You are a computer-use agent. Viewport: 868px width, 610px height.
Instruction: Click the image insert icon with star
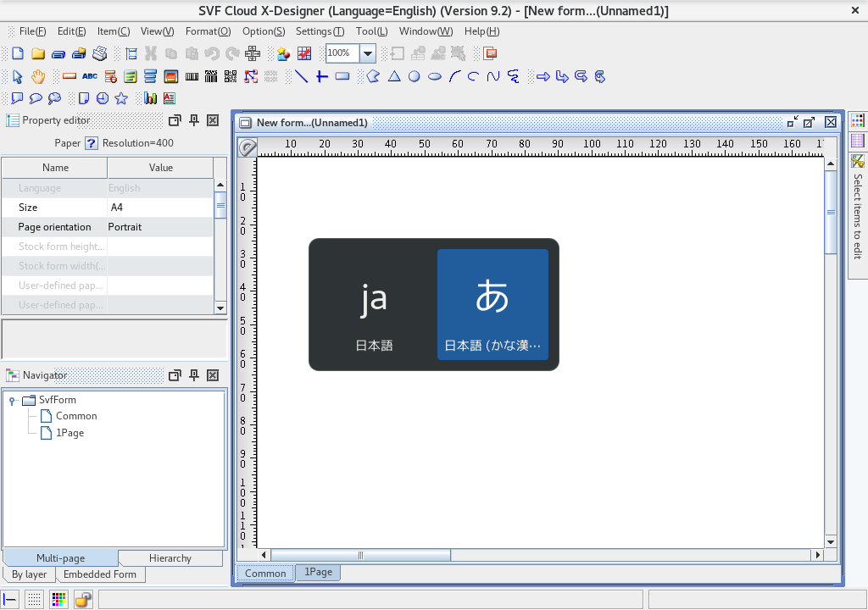(283, 53)
